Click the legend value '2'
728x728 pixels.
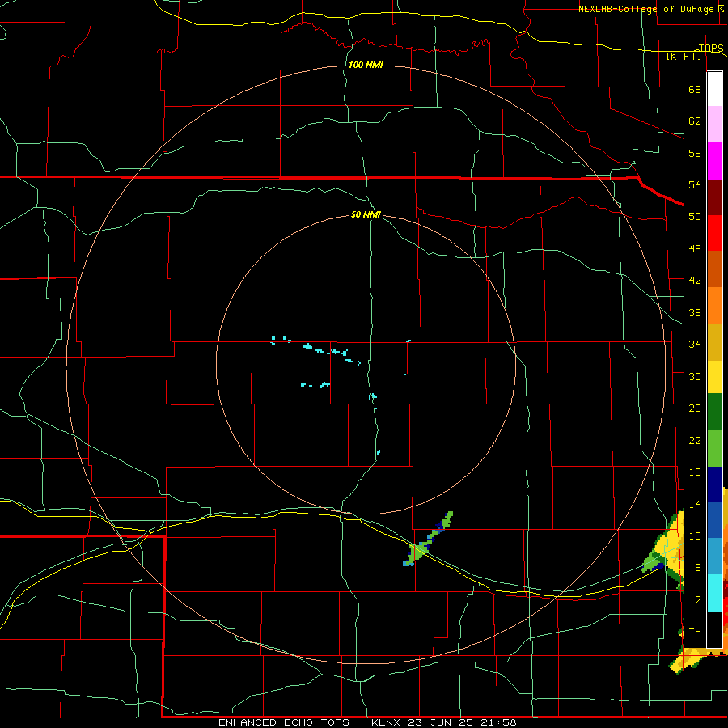(698, 600)
